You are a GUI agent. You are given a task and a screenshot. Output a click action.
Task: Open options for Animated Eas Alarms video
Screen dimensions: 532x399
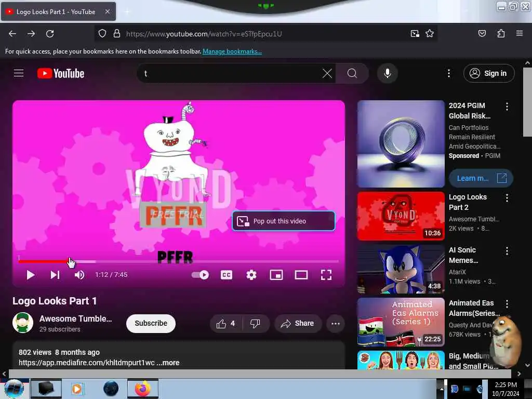tap(507, 304)
